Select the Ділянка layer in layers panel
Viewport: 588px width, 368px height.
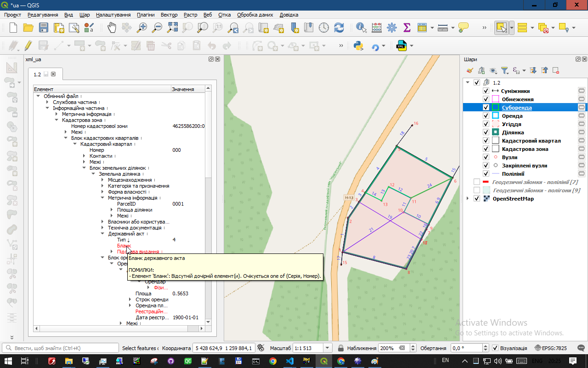click(513, 132)
